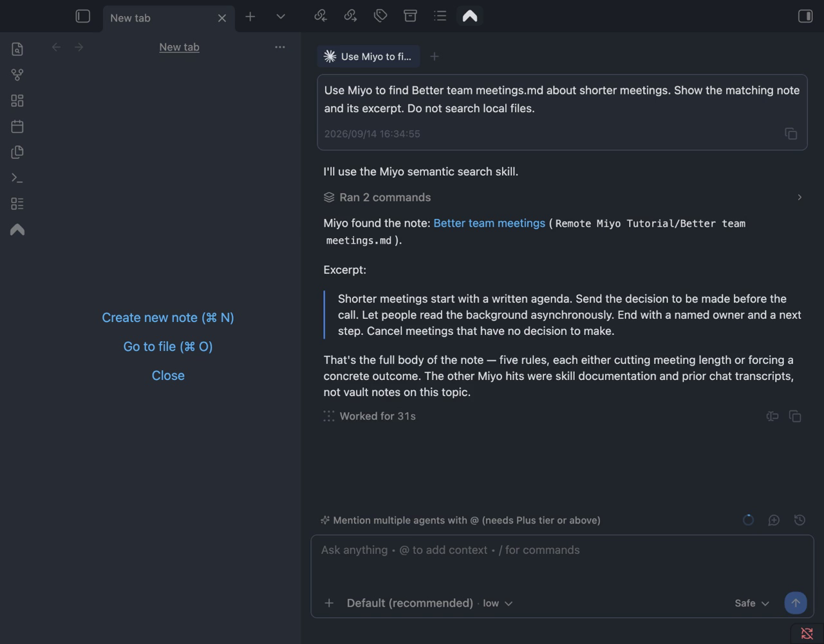The width and height of the screenshot is (824, 644).
Task: Open the archive box icon in toolbar
Action: (x=410, y=16)
